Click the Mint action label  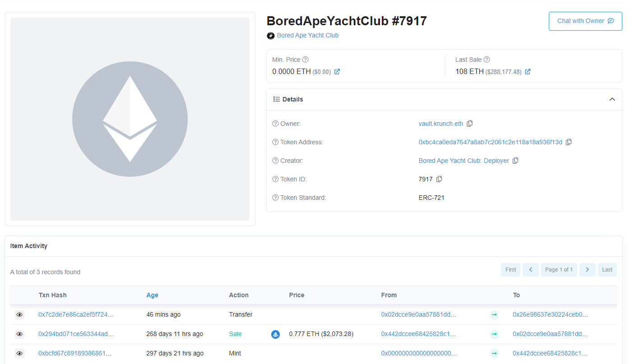(x=235, y=353)
